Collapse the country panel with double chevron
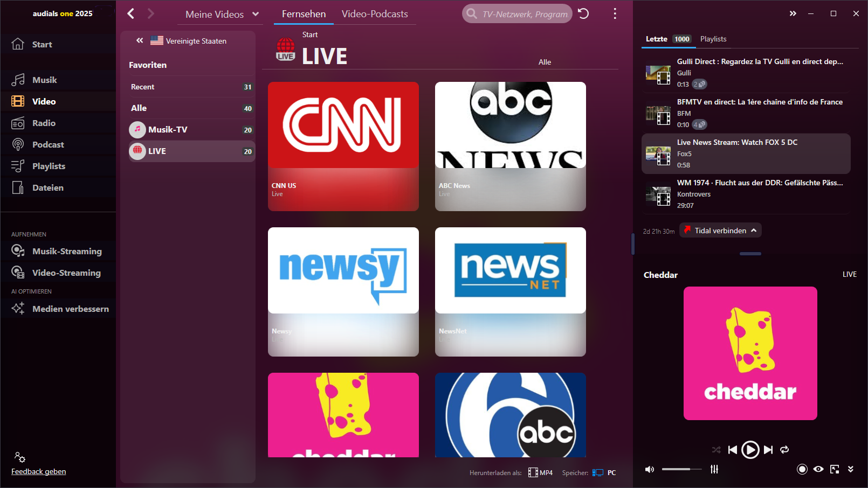The image size is (868, 488). pos(140,40)
